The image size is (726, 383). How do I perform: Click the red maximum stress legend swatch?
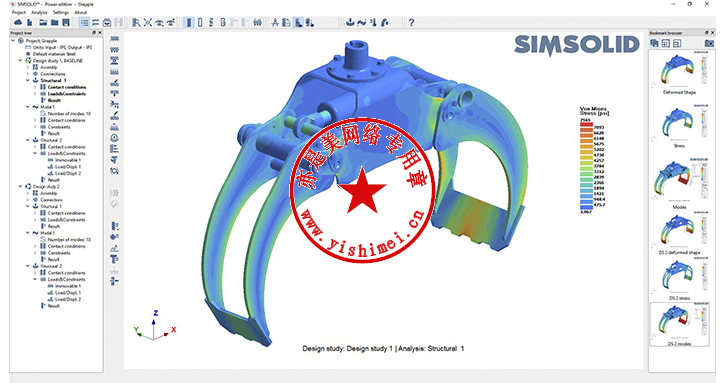click(586, 124)
